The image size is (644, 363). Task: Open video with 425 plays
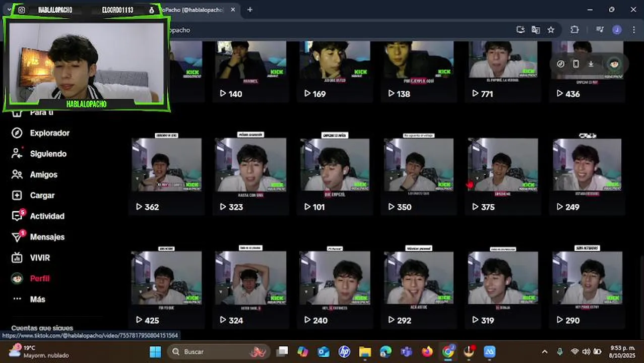point(167,288)
